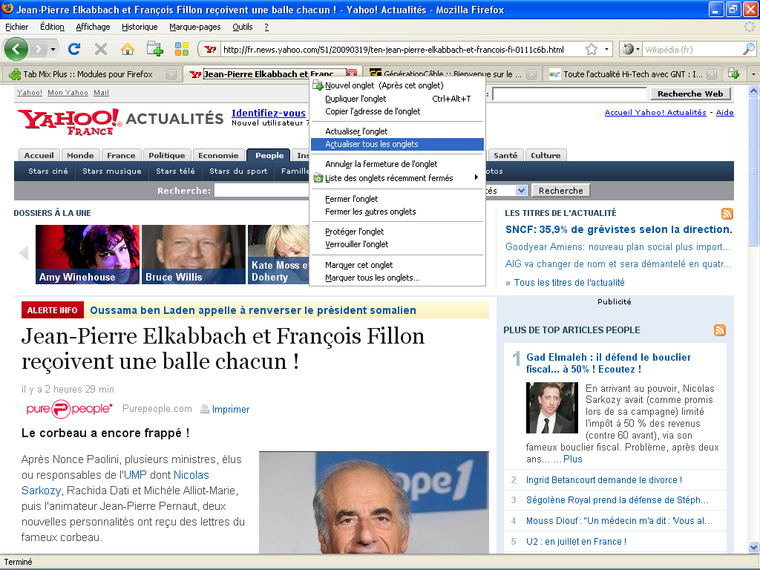This screenshot has height=570, width=760.
Task: Open the Marque-pages menu
Action: [x=195, y=27]
